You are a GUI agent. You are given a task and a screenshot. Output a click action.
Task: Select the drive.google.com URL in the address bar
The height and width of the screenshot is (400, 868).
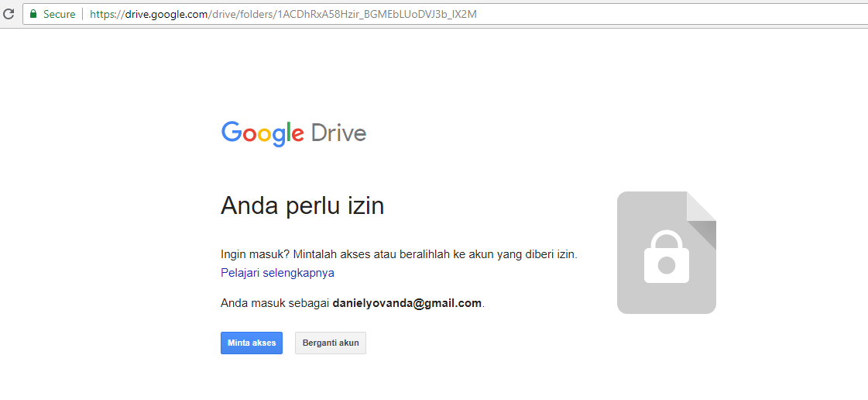(x=283, y=15)
